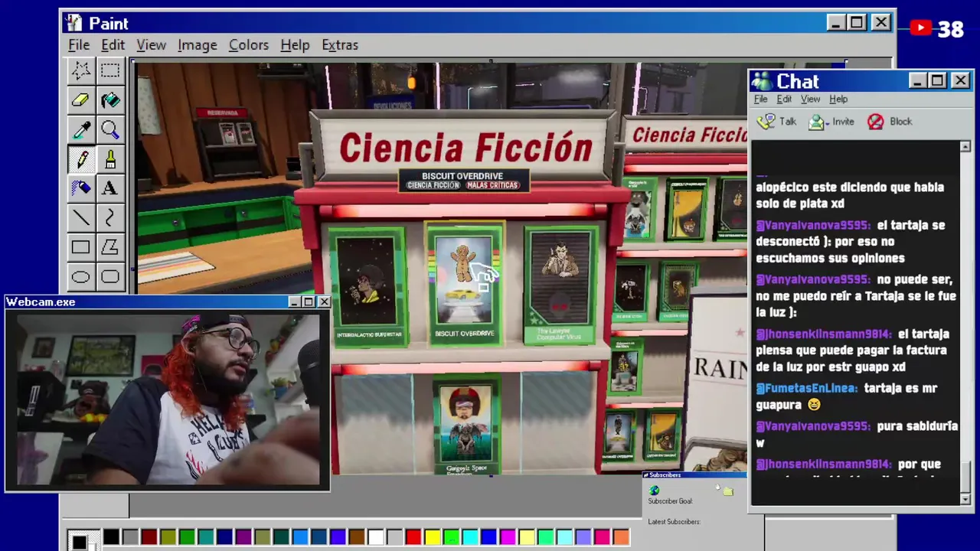Click the 'Subscriber Goal:' label
This screenshot has width=980, height=551.
pyautogui.click(x=670, y=501)
